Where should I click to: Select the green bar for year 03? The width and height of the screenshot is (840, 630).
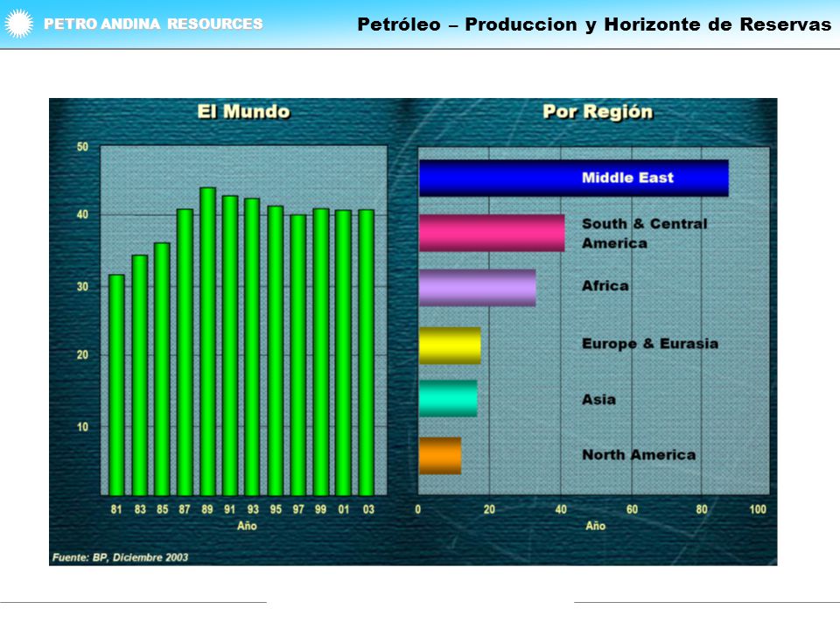367,352
